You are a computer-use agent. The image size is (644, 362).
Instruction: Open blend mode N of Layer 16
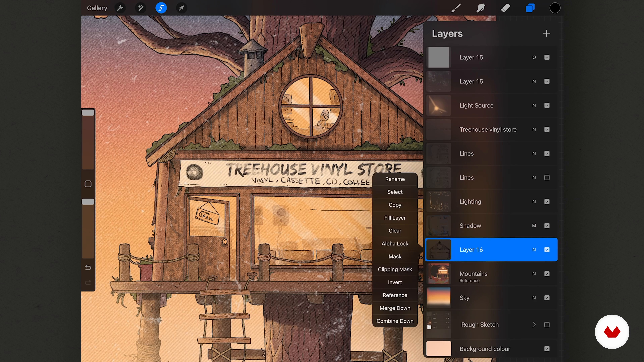(534, 250)
